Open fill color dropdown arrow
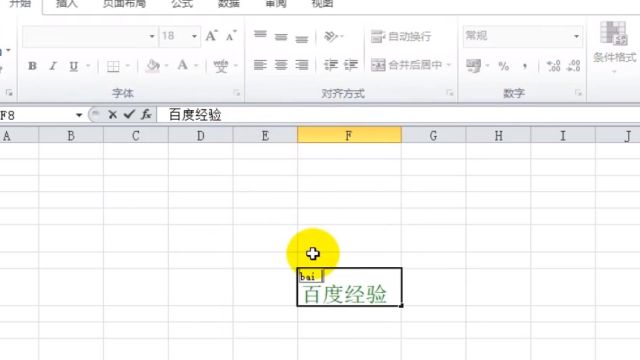 click(x=166, y=66)
